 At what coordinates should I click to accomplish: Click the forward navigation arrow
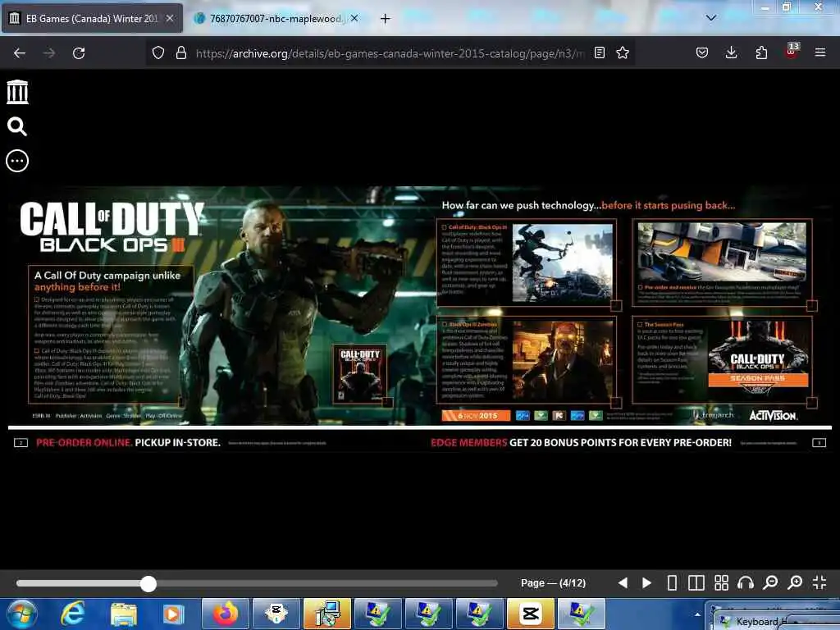[49, 53]
